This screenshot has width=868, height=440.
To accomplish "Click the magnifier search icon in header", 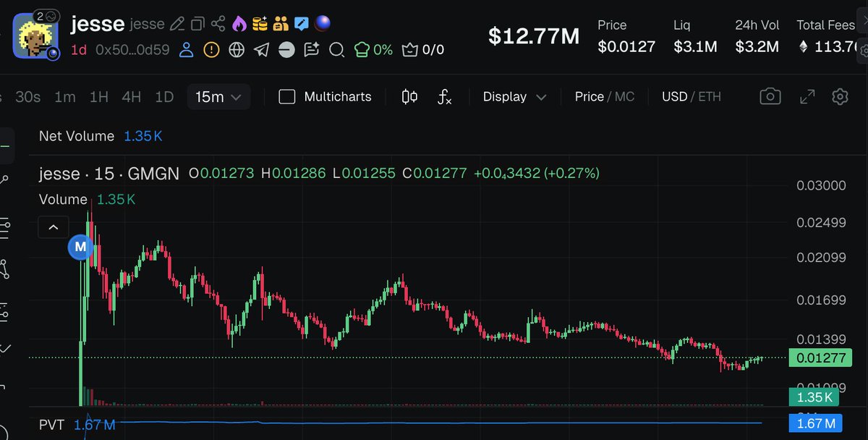I will [336, 50].
